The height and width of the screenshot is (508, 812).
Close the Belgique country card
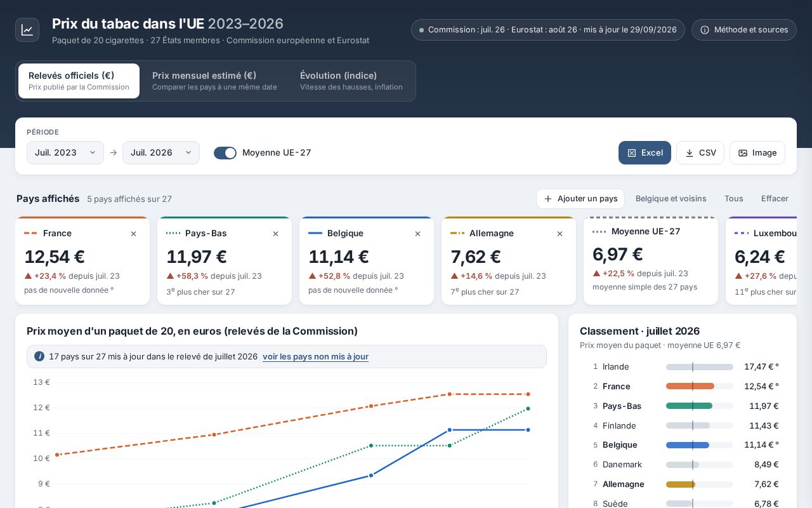(x=417, y=234)
